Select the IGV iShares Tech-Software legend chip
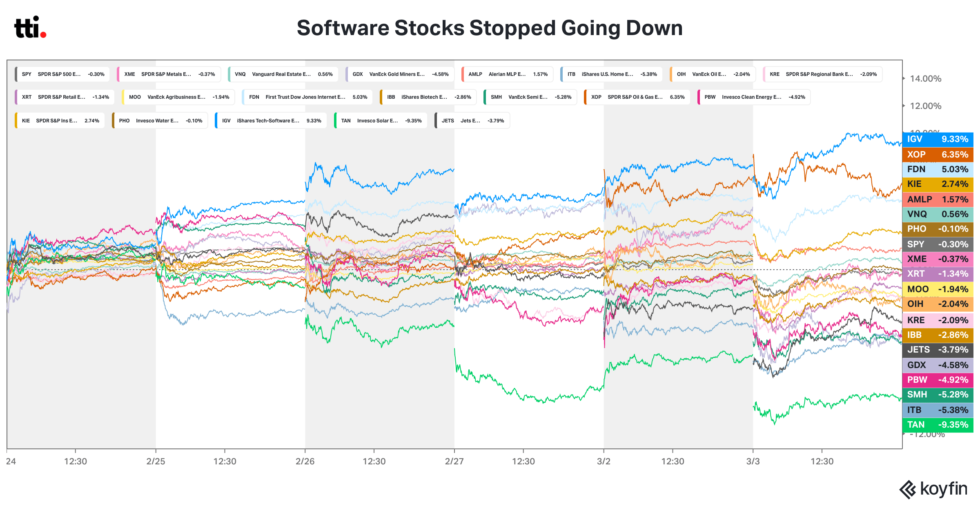 pos(271,121)
